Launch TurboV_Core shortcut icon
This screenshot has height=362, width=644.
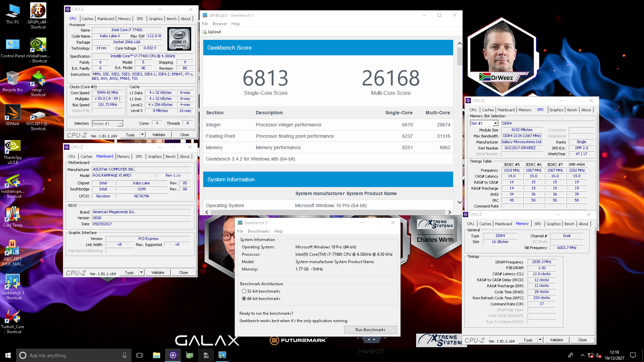coord(12,321)
